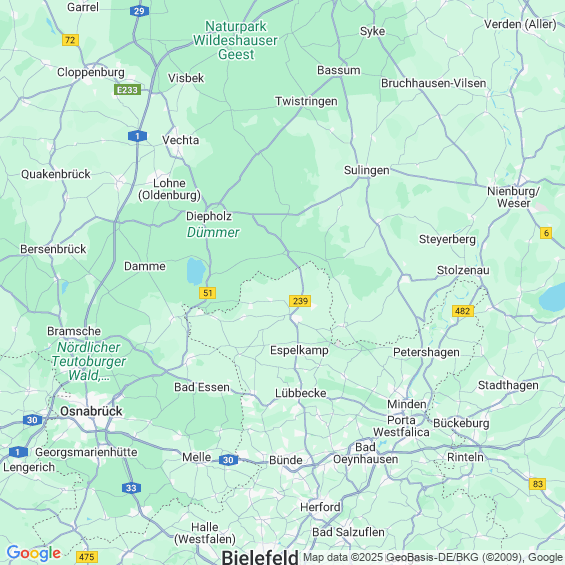Click the Google logo
Viewport: 565px width, 565px height.
pos(34,553)
